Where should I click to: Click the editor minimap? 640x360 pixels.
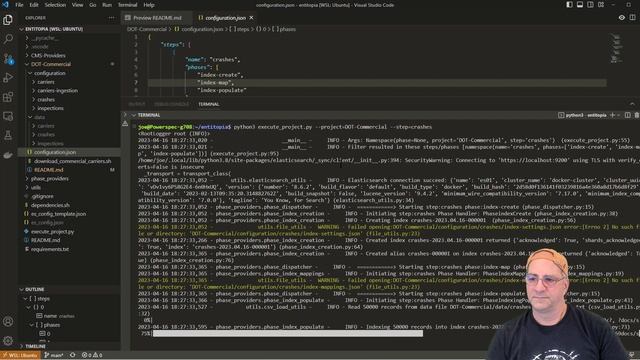tap(616, 48)
